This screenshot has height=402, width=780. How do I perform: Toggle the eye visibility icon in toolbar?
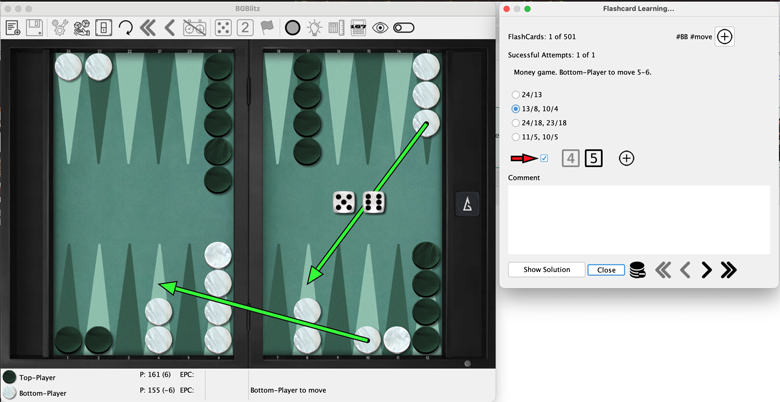coord(380,28)
